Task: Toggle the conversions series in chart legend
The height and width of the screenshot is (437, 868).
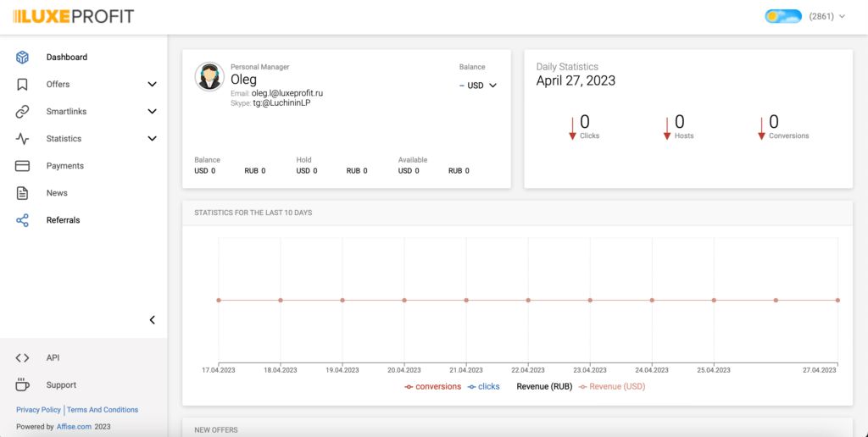Action: (433, 386)
